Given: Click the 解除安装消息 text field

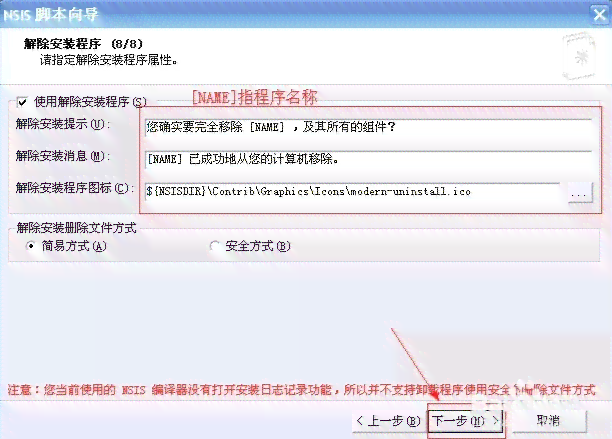Looking at the screenshot, I should coord(368,159).
